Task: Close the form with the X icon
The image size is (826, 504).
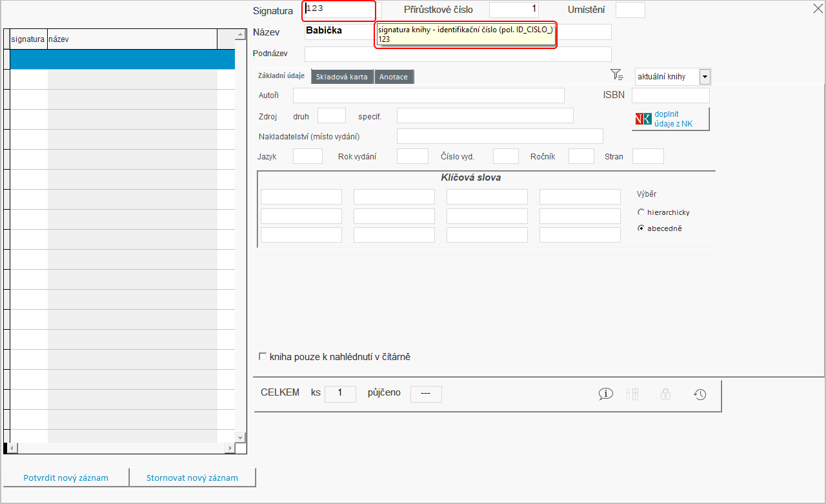Action: click(817, 8)
